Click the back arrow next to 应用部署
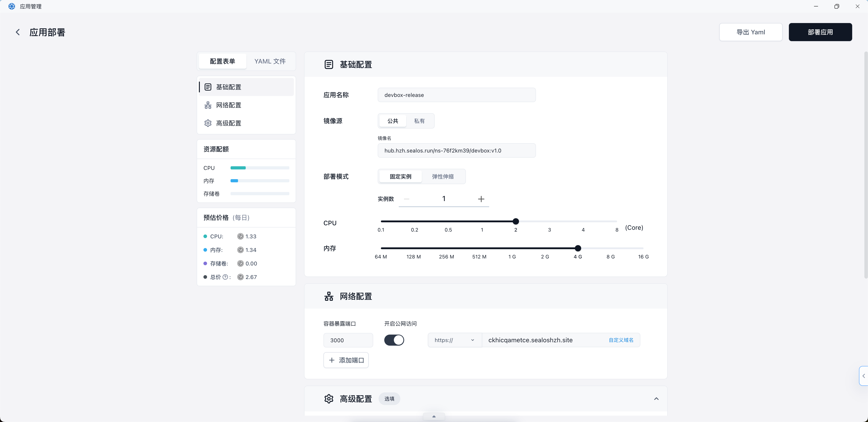The width and height of the screenshot is (868, 422). click(18, 32)
